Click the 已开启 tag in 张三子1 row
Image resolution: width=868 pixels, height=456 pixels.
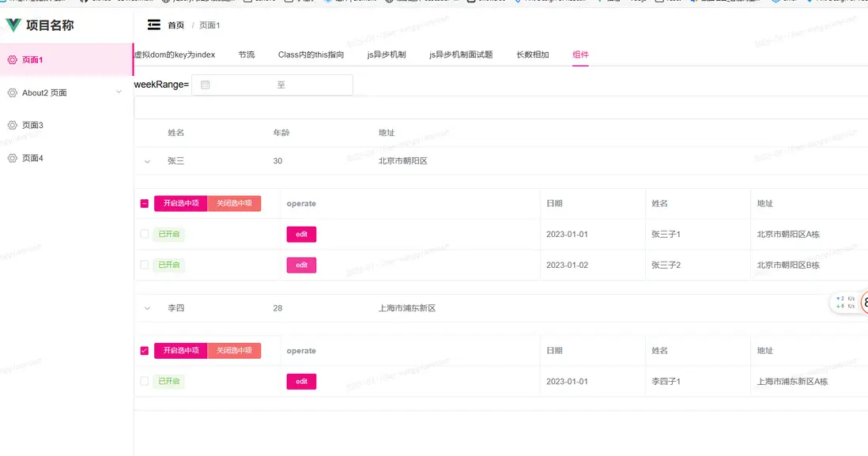pyautogui.click(x=169, y=234)
